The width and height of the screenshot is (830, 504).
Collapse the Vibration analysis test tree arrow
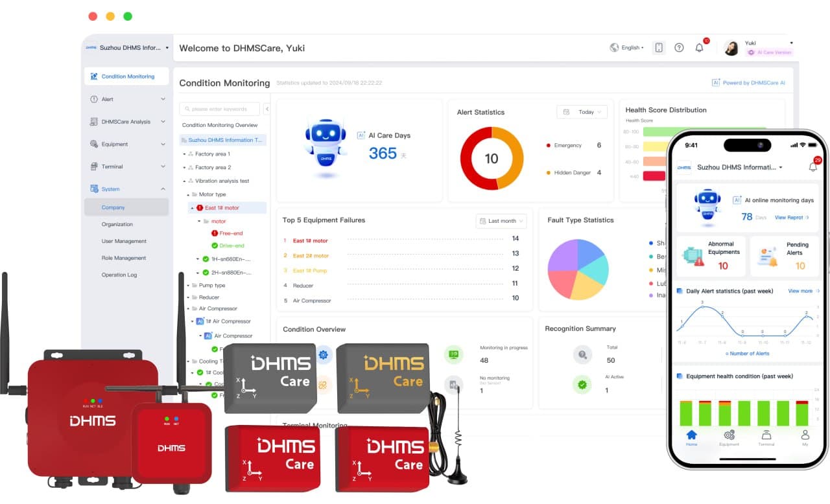click(x=184, y=181)
